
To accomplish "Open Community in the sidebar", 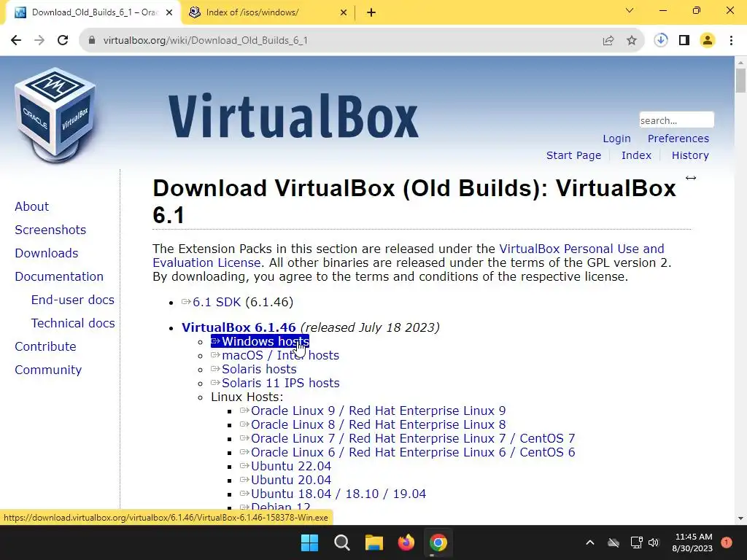I will 48,370.
